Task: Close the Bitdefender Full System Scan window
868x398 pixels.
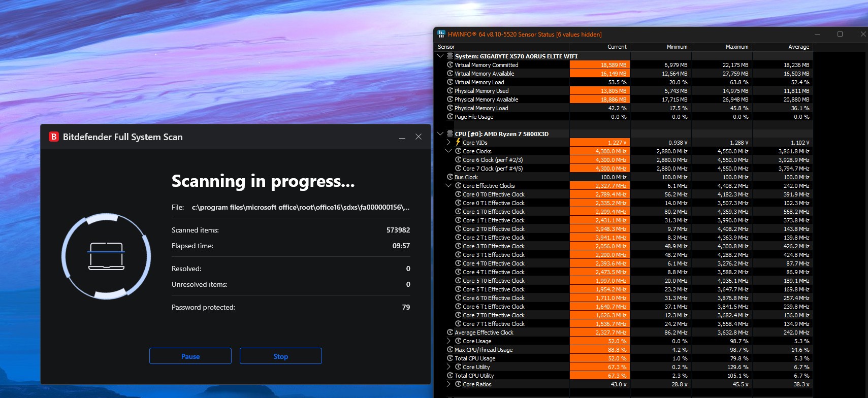Action: point(419,137)
